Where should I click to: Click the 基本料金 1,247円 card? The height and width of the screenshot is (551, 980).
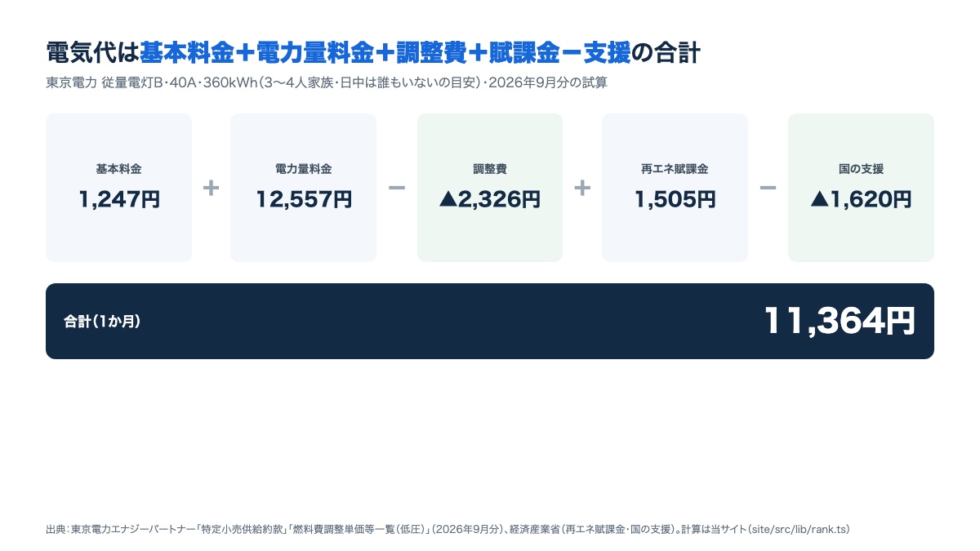tap(118, 188)
